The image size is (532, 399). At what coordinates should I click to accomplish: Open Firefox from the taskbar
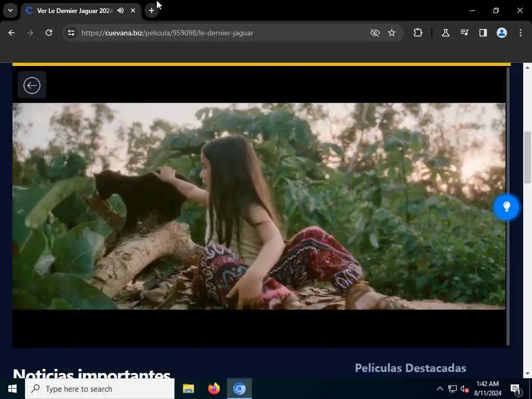[214, 389]
